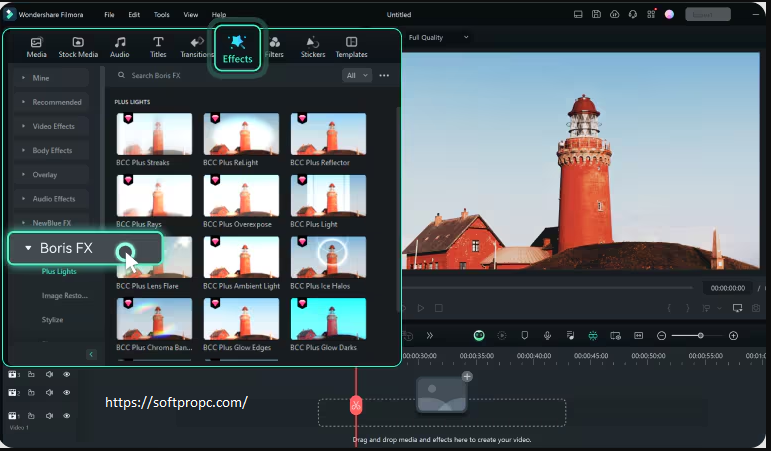
Task: Expand the Audio Effects category
Action: (51, 198)
